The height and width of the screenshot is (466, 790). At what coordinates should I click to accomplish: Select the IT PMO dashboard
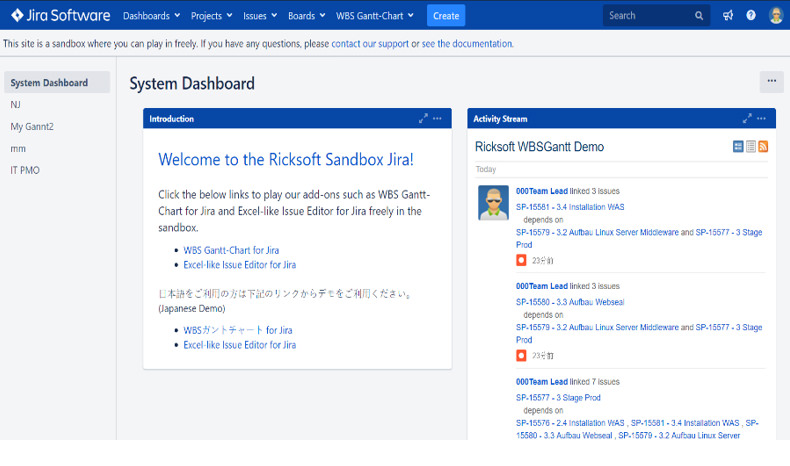(25, 170)
